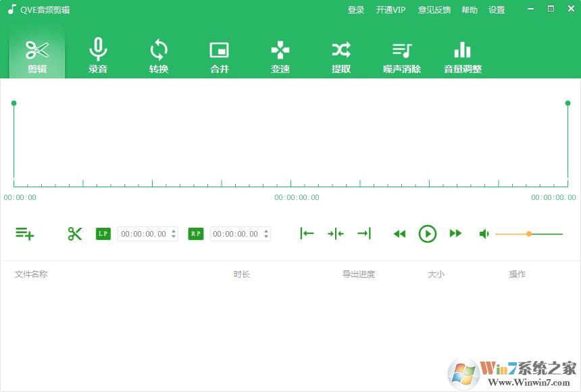Click the scissors cut icon
Screen dimensions: 581x392
point(75,233)
